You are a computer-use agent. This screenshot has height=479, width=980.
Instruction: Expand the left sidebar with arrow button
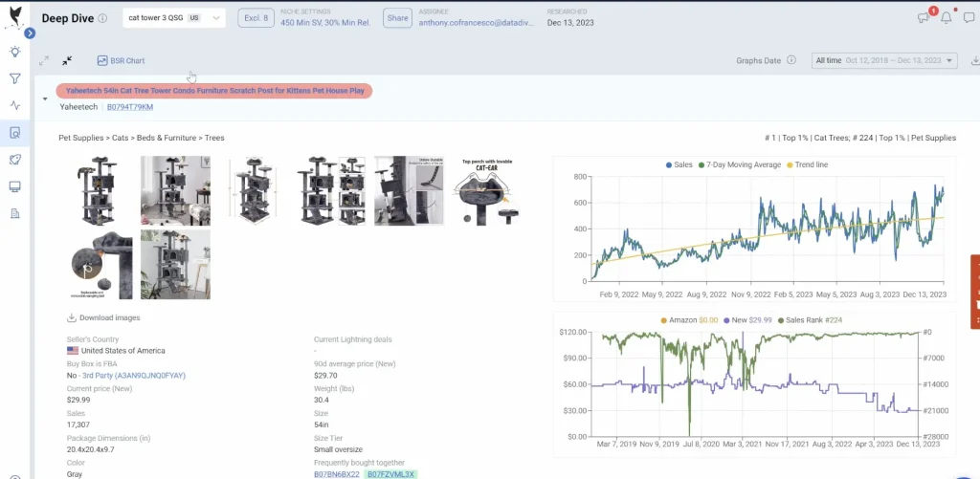(30, 33)
